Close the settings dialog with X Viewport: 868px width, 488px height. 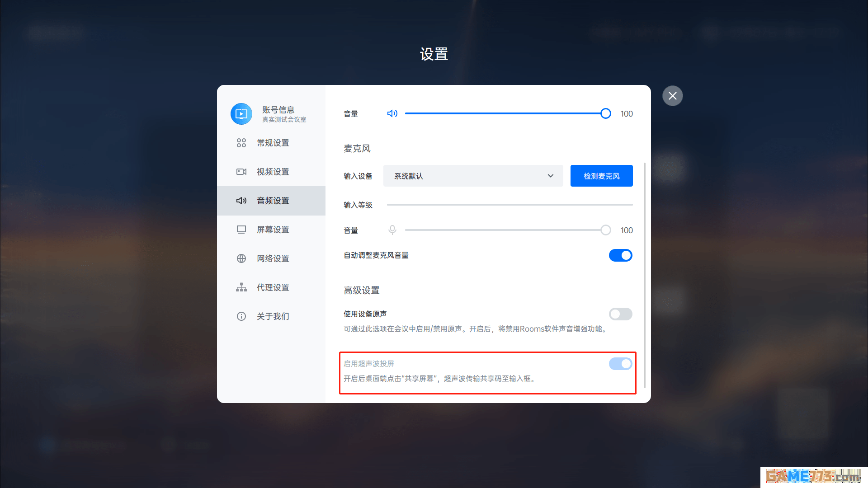[x=672, y=96]
